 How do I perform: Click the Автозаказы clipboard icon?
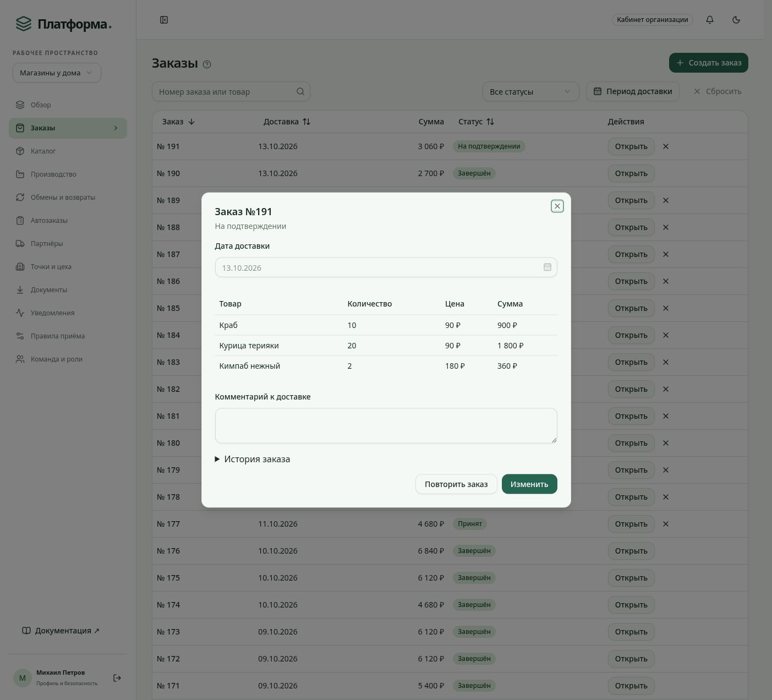(20, 221)
